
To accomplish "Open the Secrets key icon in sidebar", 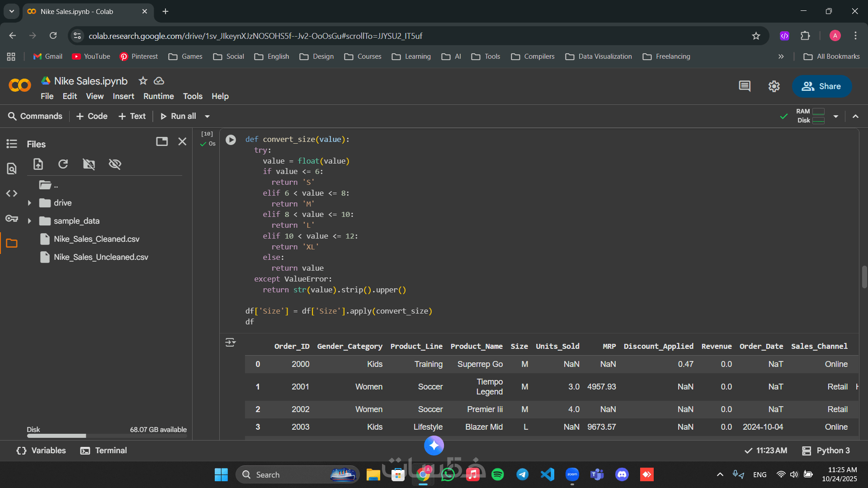I will coord(12,219).
